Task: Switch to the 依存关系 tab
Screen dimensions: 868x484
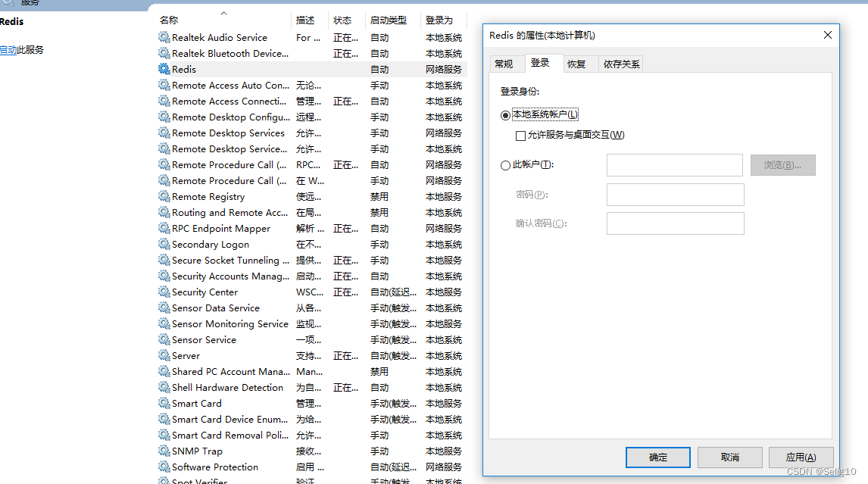Action: (621, 64)
